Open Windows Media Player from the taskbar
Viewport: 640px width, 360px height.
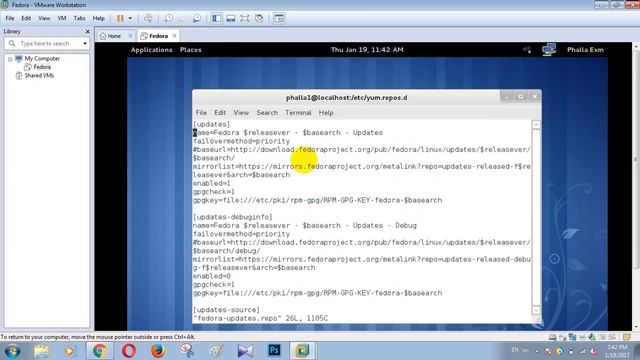[x=69, y=351]
